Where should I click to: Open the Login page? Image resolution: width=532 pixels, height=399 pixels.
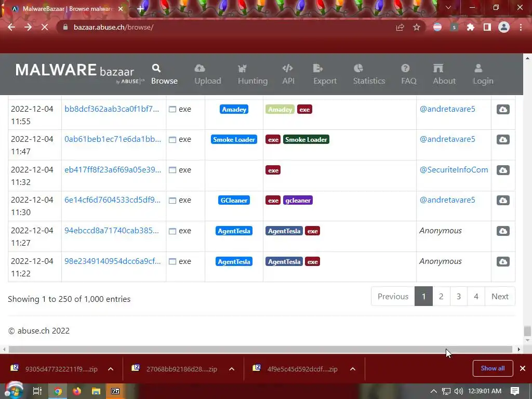[483, 74]
